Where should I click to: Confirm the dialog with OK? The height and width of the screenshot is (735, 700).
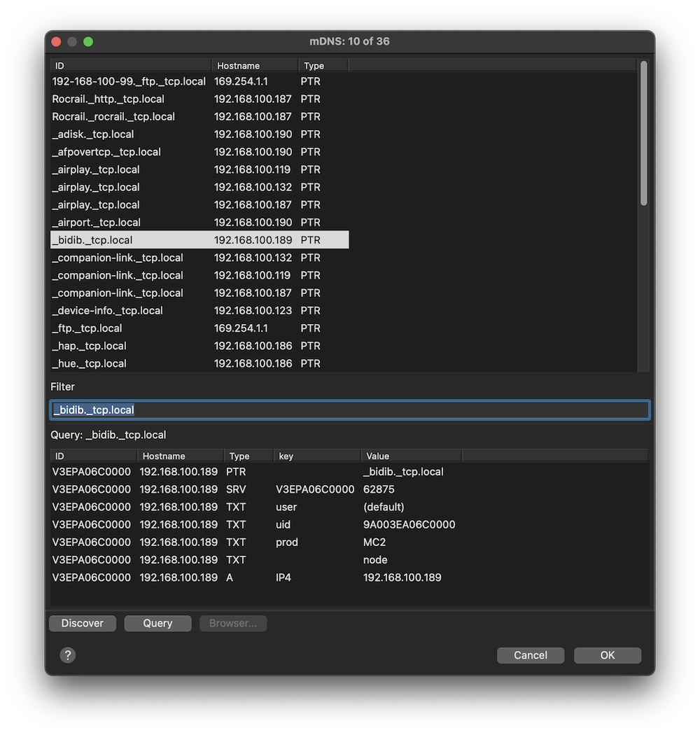click(607, 655)
